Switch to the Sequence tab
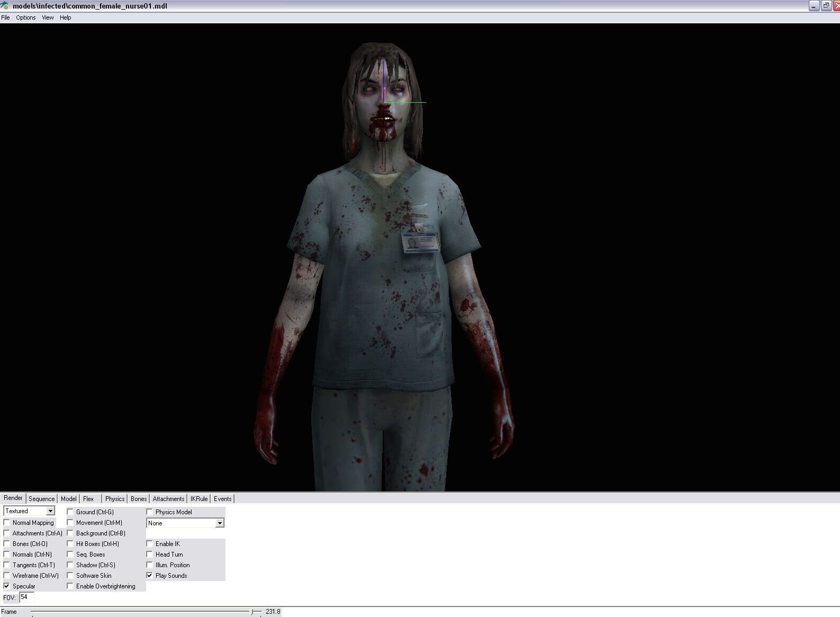Viewport: 840px width, 617px height. coord(41,499)
